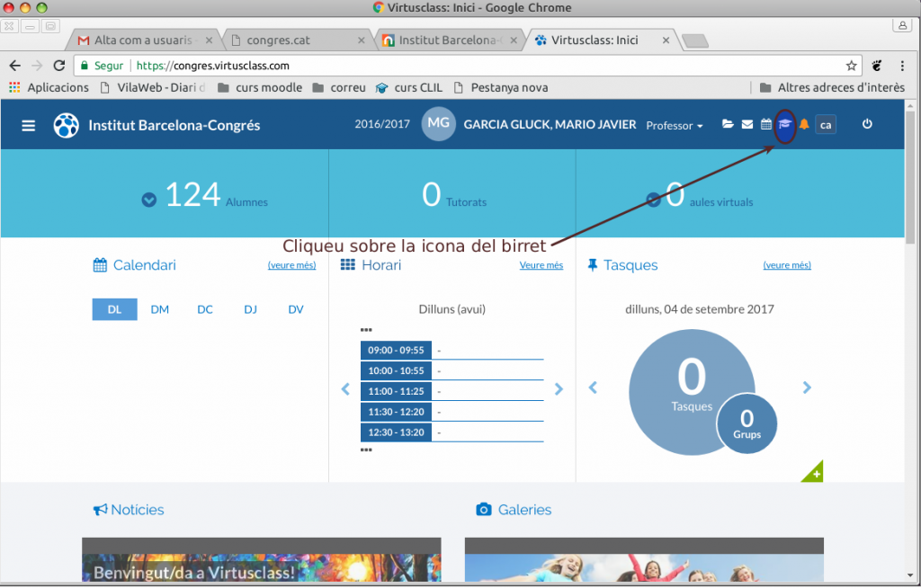
Task: Go to previous date in Tasques
Action: (x=593, y=388)
